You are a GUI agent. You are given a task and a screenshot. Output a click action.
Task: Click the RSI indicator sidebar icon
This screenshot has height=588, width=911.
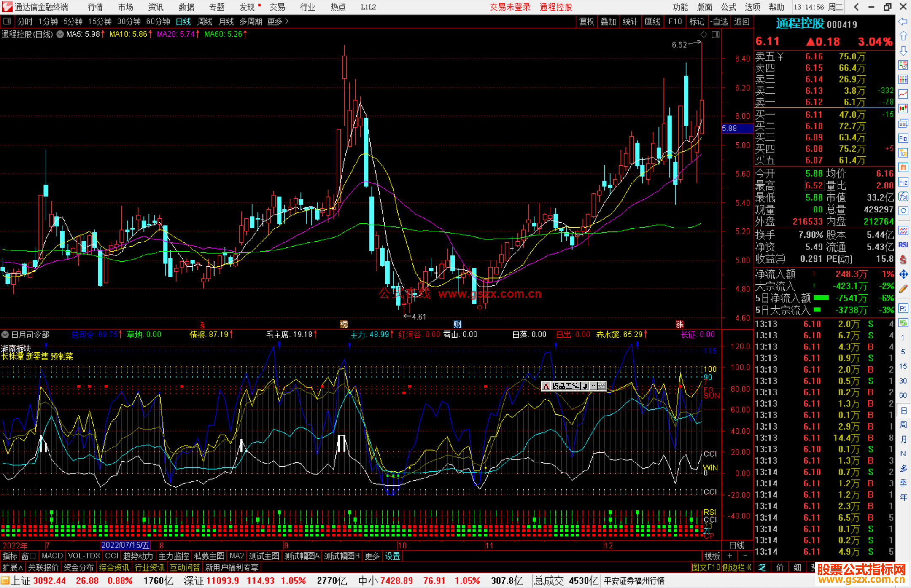(x=903, y=245)
